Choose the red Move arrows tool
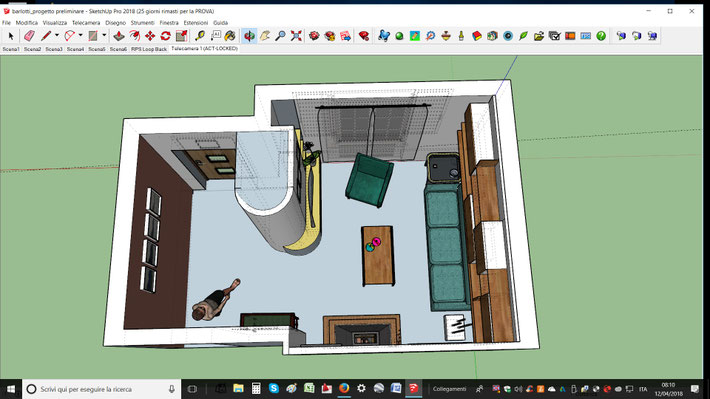The width and height of the screenshot is (710, 399). [x=150, y=36]
